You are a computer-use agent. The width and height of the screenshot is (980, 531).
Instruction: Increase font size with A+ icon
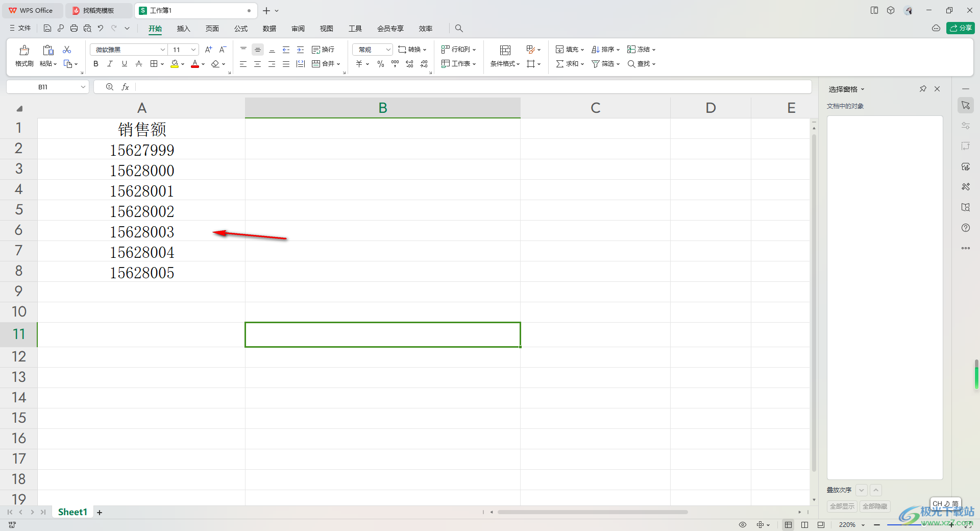pyautogui.click(x=208, y=50)
